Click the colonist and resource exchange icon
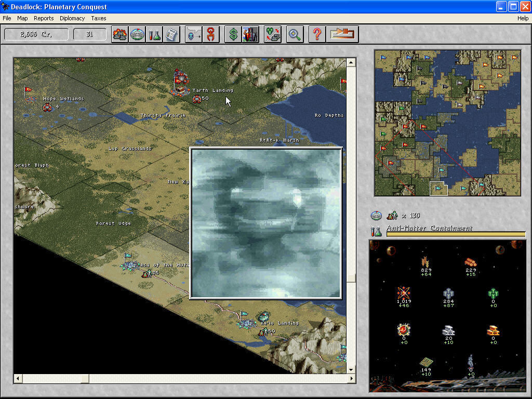 pyautogui.click(x=272, y=34)
